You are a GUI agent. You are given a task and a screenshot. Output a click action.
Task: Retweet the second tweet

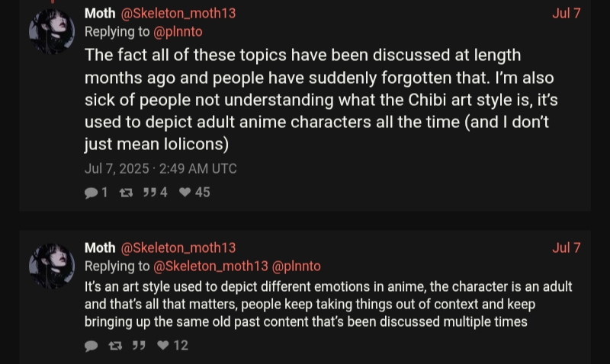click(x=115, y=346)
